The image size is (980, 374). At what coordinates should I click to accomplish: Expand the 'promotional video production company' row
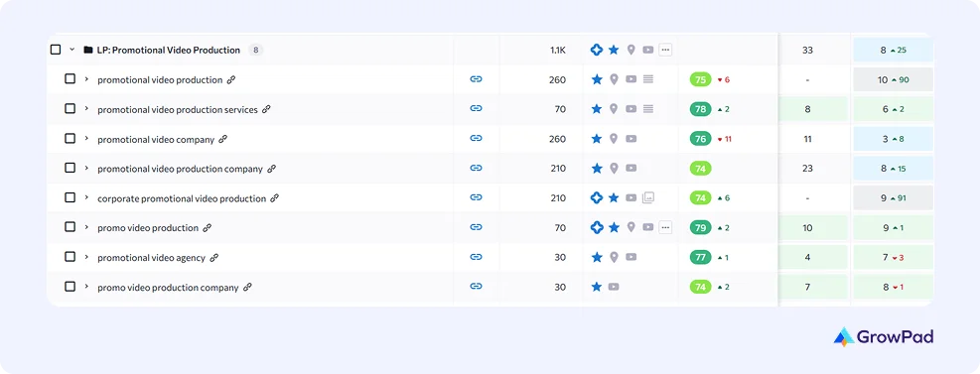tap(86, 168)
